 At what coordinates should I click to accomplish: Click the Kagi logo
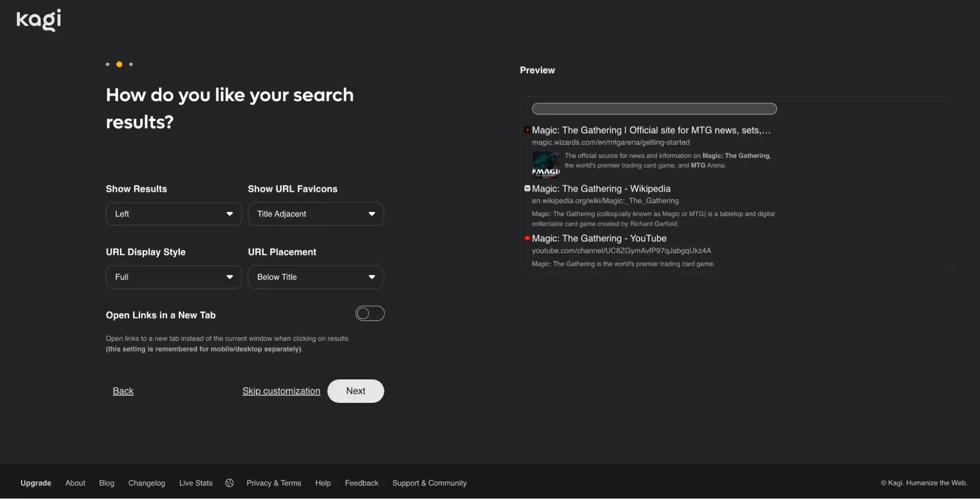pos(39,20)
